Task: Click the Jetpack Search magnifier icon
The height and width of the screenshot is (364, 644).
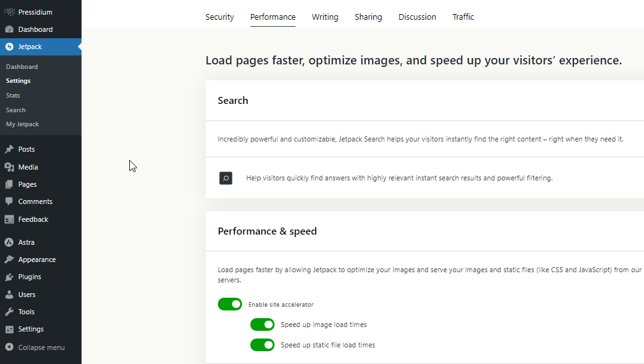Action: pos(225,178)
